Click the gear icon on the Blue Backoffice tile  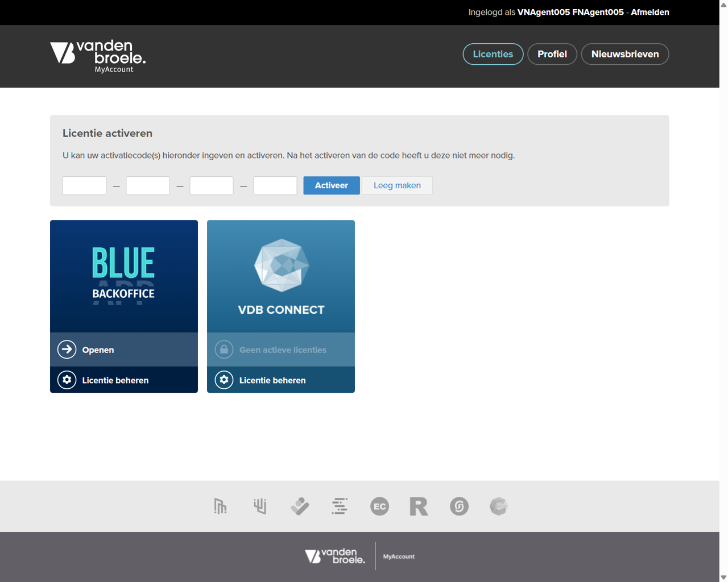pyautogui.click(x=67, y=380)
